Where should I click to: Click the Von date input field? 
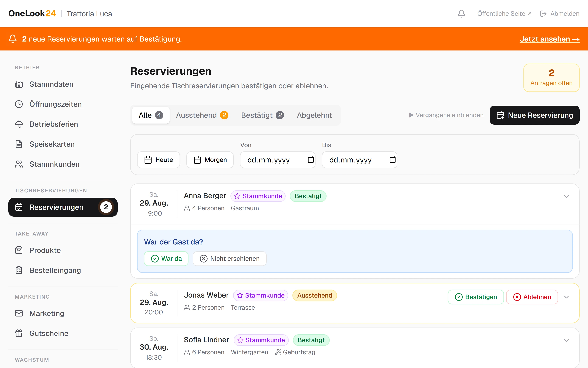[x=278, y=160]
